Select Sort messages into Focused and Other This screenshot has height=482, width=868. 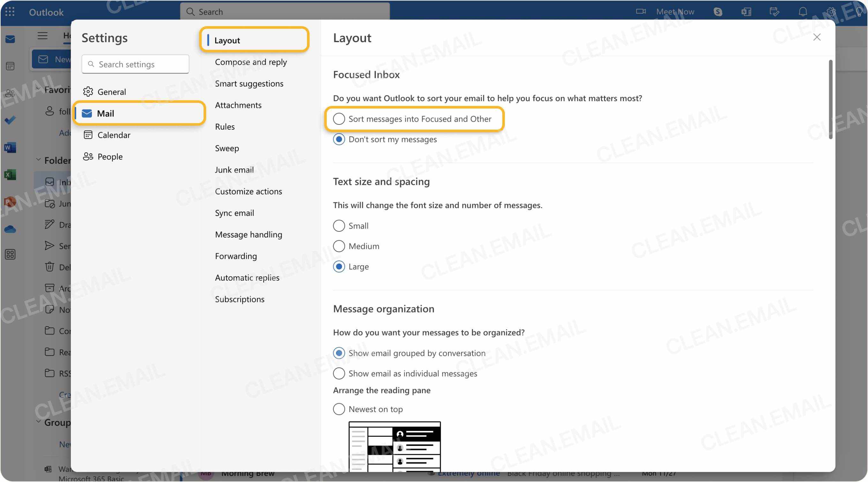(339, 119)
